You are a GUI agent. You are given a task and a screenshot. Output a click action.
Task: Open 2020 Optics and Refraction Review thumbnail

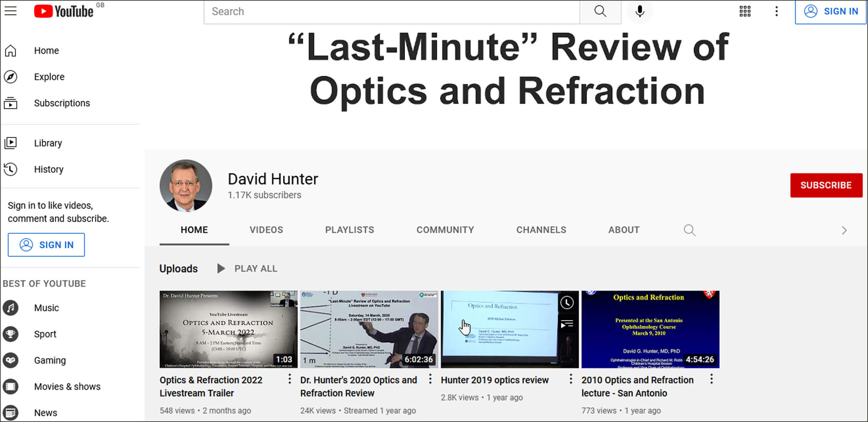tap(369, 329)
